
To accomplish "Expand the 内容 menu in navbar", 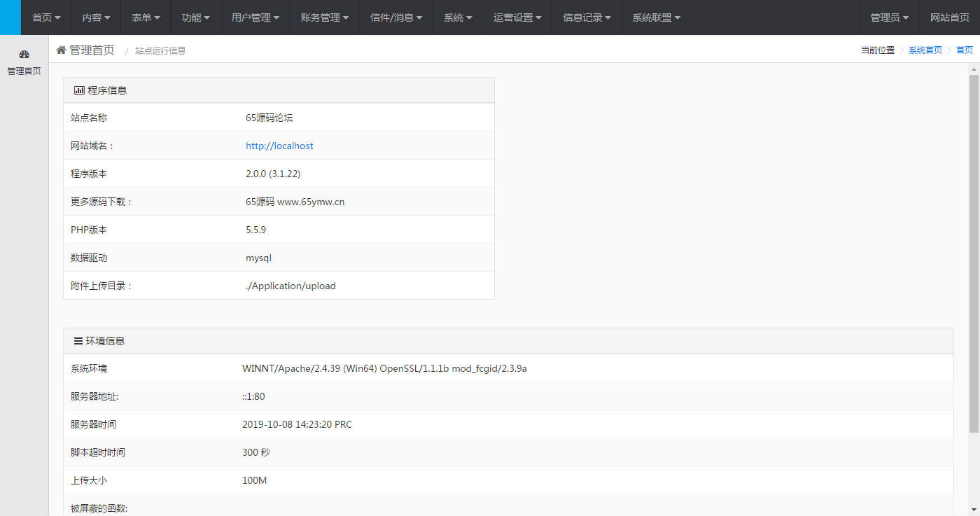I will (x=96, y=18).
